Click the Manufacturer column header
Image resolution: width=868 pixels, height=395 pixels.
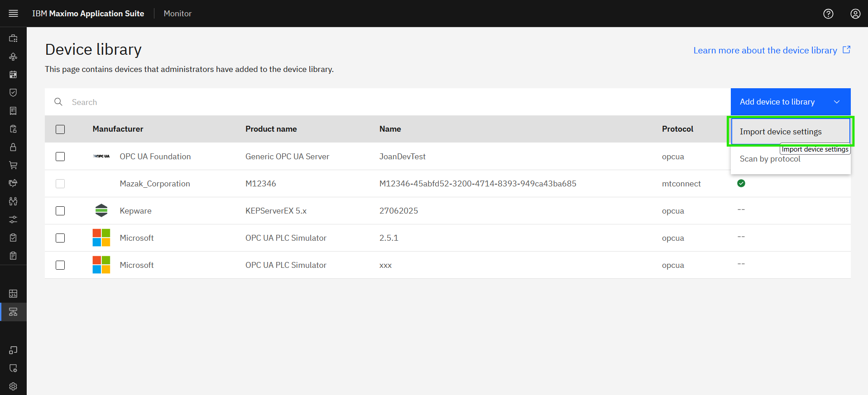(118, 129)
